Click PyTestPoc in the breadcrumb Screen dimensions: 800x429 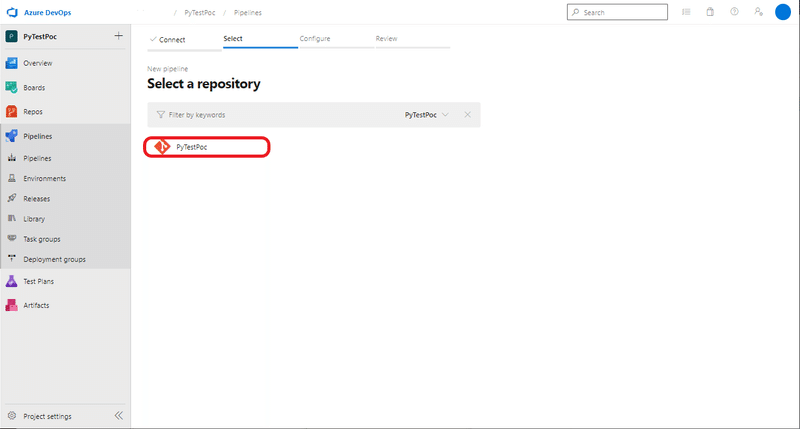click(199, 13)
